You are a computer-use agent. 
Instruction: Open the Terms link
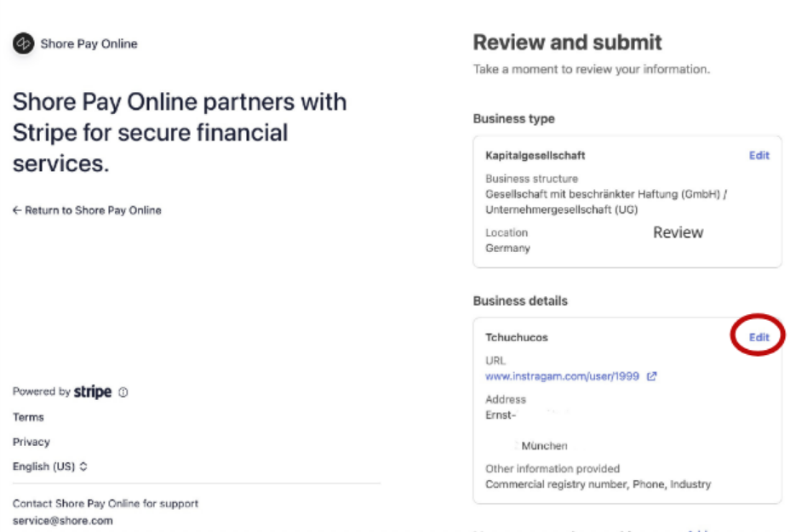28,417
